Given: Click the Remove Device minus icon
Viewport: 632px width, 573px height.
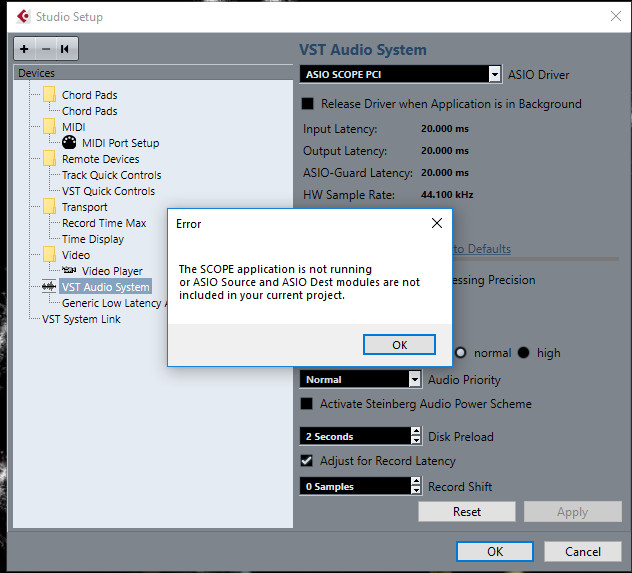Looking at the screenshot, I should [x=46, y=49].
